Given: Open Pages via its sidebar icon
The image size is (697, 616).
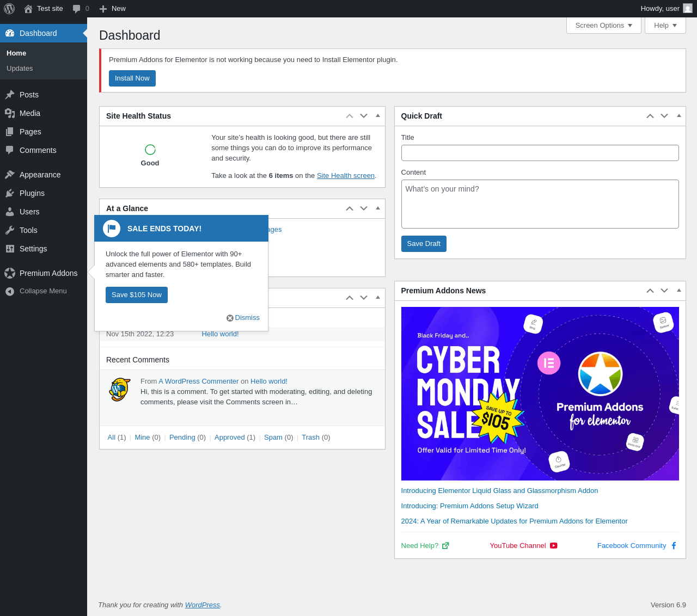Looking at the screenshot, I should pos(10,132).
